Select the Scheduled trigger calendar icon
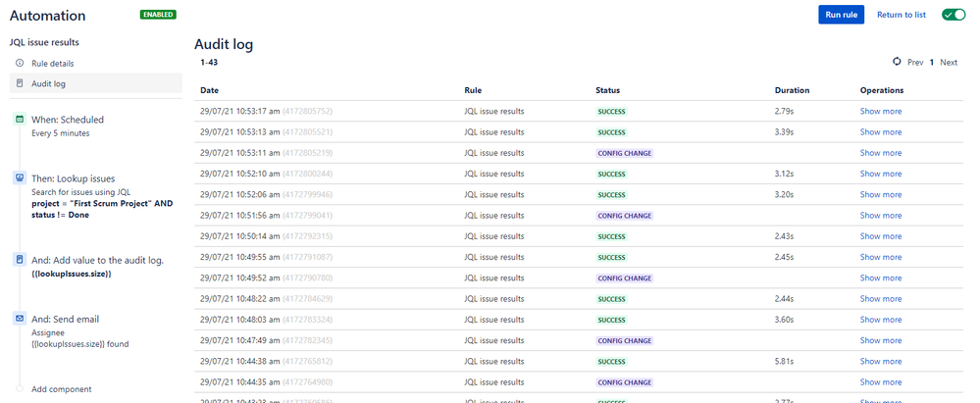 (x=20, y=120)
